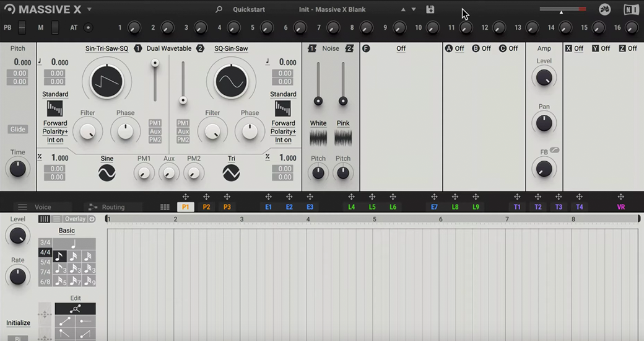Select the 4/4 time signature

click(x=45, y=252)
